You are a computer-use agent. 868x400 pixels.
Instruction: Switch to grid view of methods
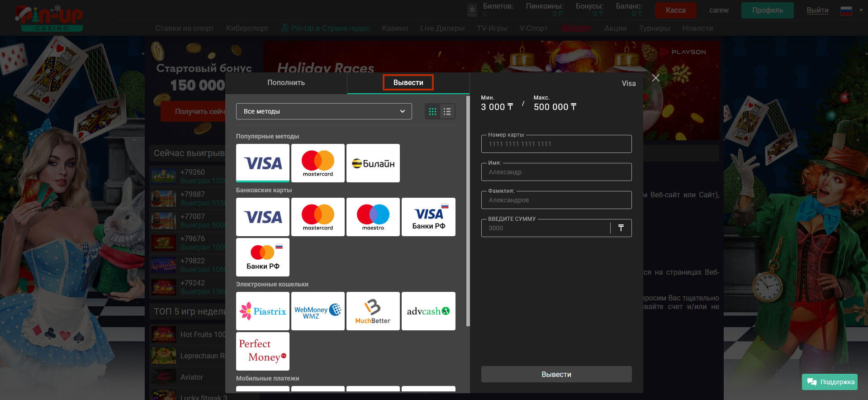click(x=432, y=111)
